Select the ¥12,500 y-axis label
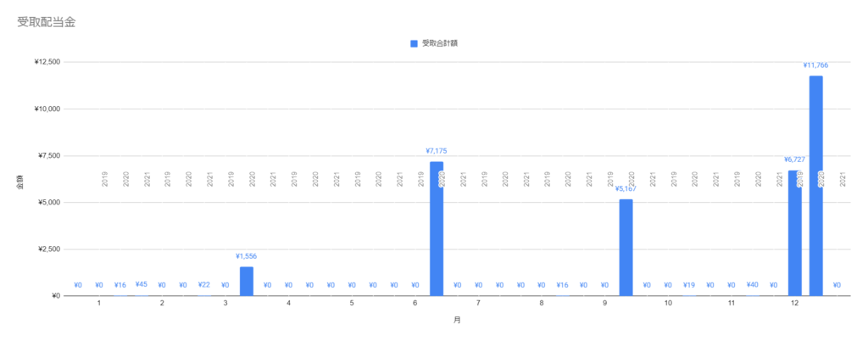 coord(47,62)
